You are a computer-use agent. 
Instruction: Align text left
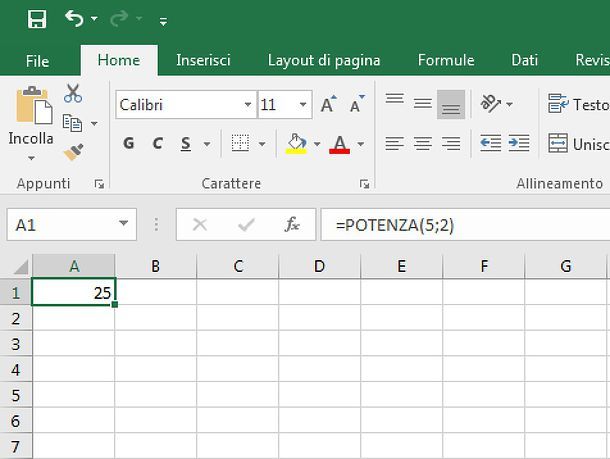(x=395, y=144)
